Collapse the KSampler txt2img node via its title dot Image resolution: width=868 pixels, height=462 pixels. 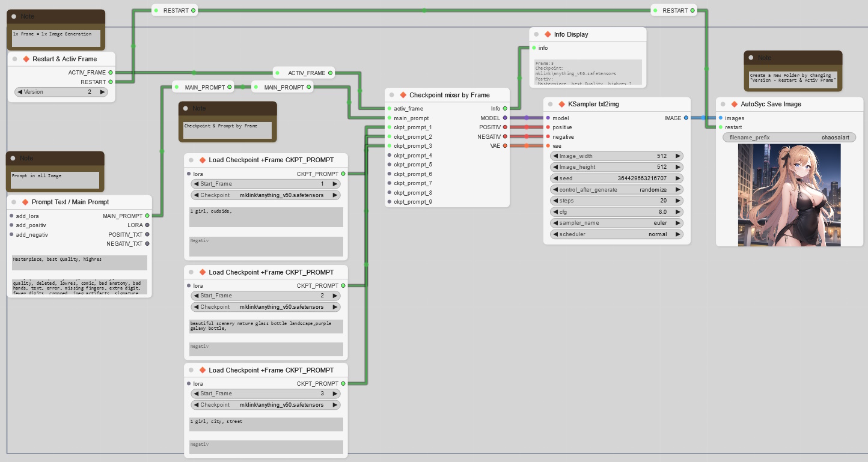(550, 105)
